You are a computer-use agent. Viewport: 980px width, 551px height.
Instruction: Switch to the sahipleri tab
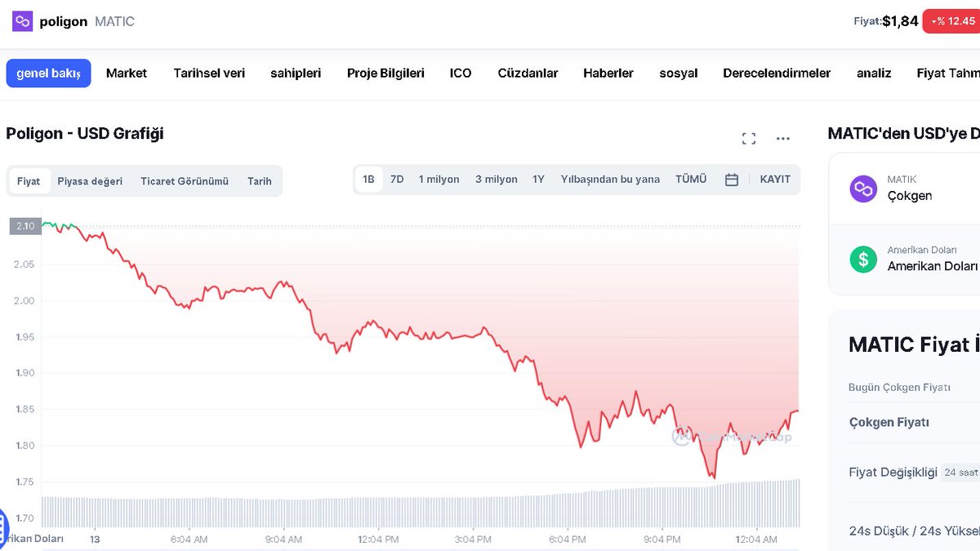click(296, 73)
